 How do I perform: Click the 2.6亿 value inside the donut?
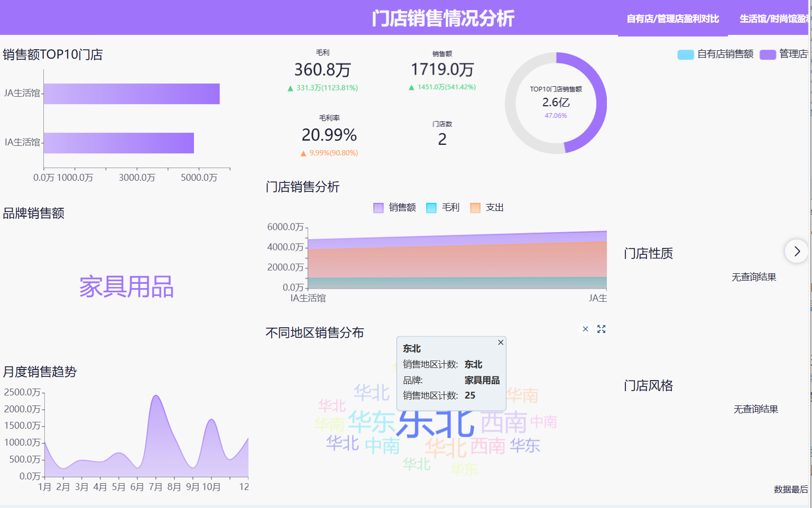click(x=556, y=103)
